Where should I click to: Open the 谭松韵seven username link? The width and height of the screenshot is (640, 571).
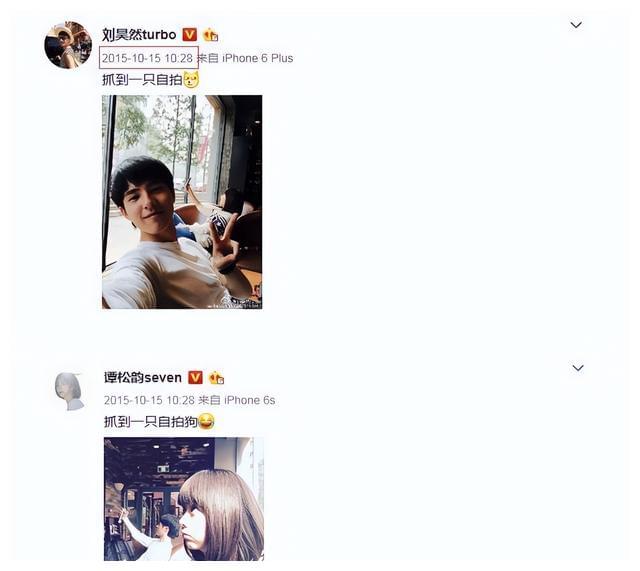click(143, 378)
